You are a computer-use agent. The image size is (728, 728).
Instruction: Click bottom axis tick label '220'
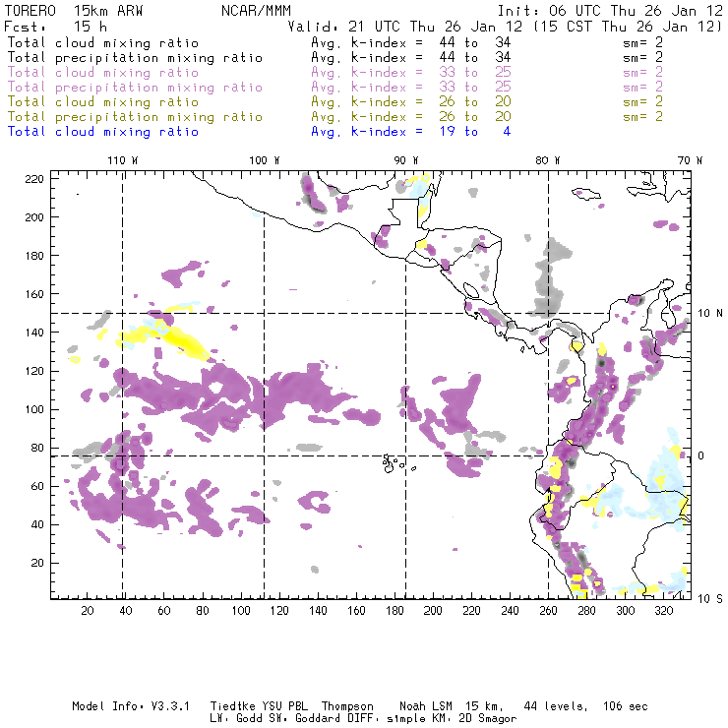[x=471, y=611]
